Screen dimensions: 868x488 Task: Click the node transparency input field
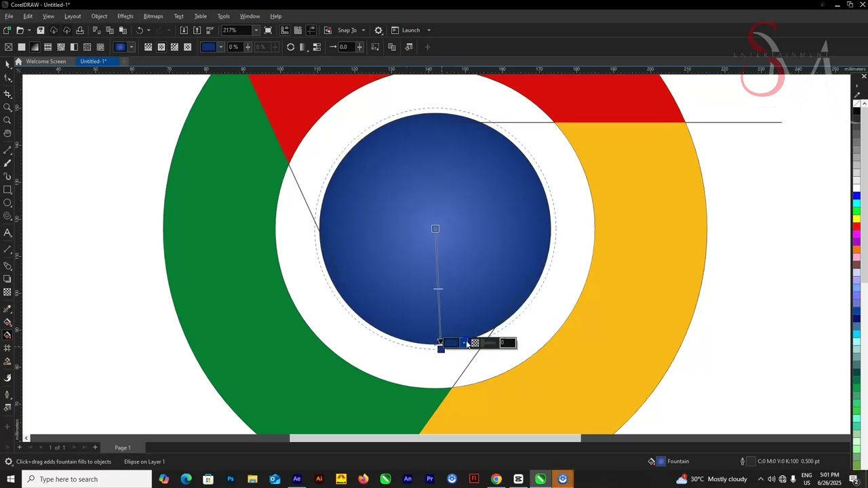(507, 343)
